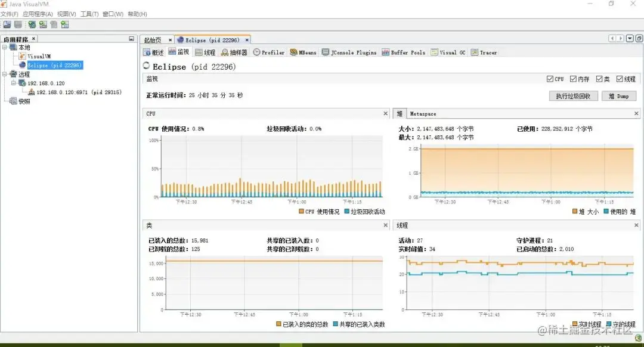
Task: Collapse the 192.168.0.120 host node
Action: pyautogui.click(x=14, y=83)
